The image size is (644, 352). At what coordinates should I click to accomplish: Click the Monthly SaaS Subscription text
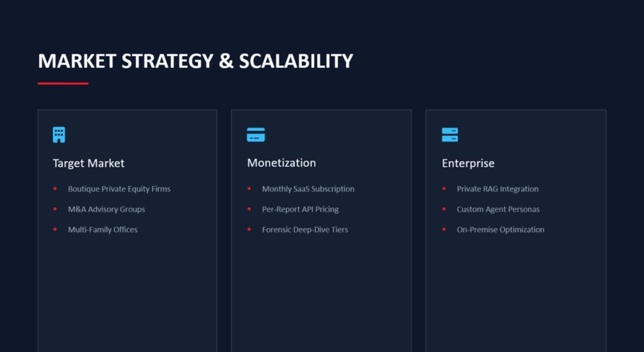[308, 188]
